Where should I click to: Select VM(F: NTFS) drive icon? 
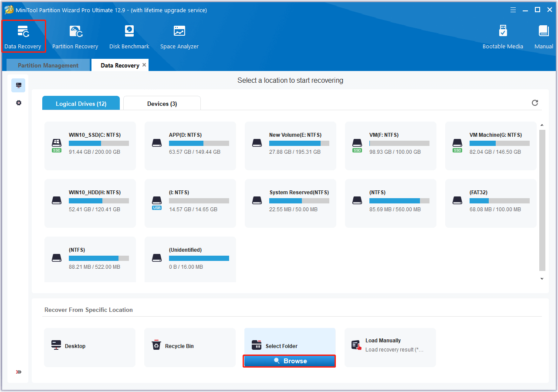pyautogui.click(x=357, y=145)
